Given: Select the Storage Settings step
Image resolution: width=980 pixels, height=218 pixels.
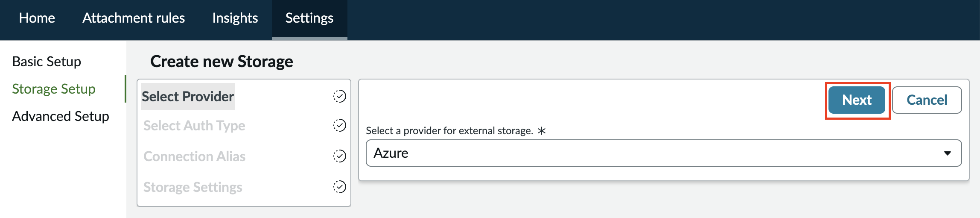Looking at the screenshot, I should click(x=193, y=187).
